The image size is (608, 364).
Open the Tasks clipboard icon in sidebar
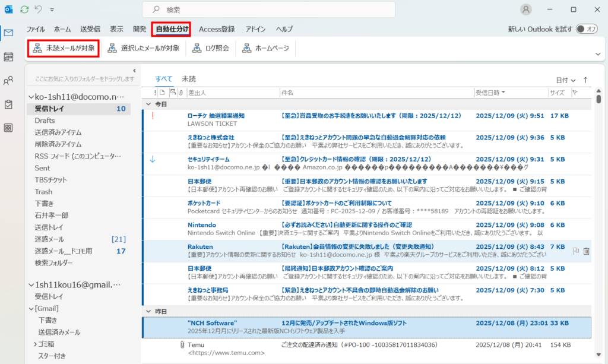[x=8, y=104]
